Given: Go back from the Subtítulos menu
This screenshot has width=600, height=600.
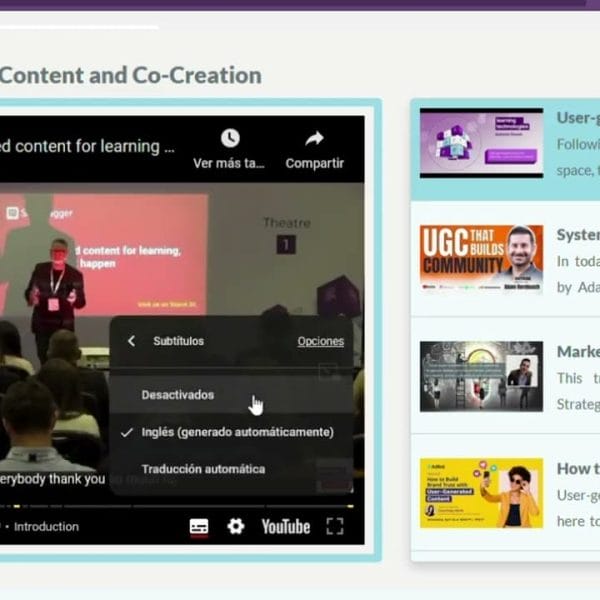Looking at the screenshot, I should (x=131, y=341).
